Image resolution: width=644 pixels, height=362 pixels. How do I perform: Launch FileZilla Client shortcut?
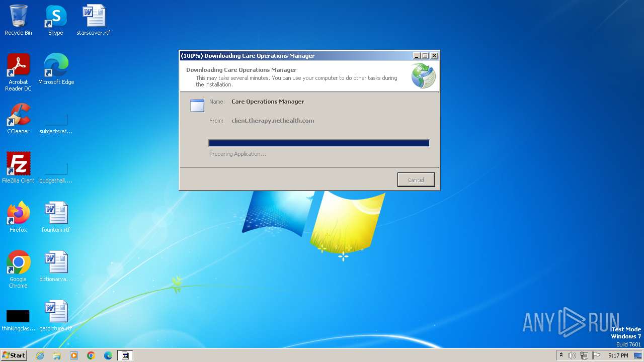18,167
